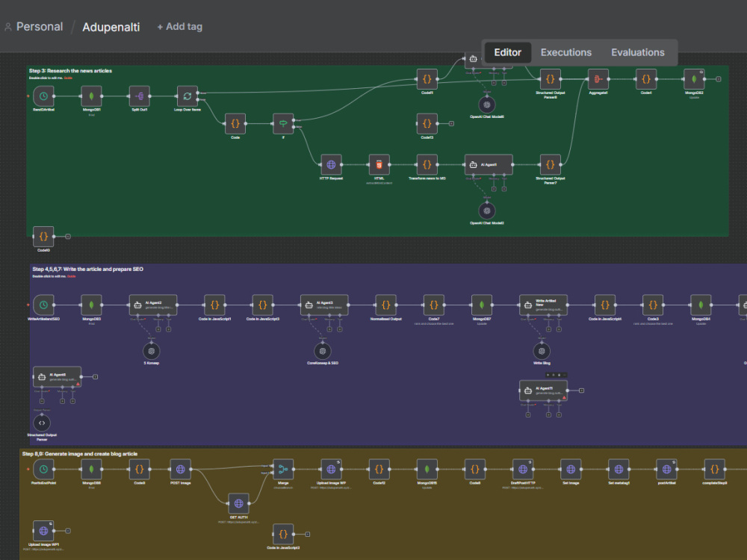This screenshot has height=560, width=747.
Task: Select the CoreKonsep & SEO model node
Action: tap(323, 352)
